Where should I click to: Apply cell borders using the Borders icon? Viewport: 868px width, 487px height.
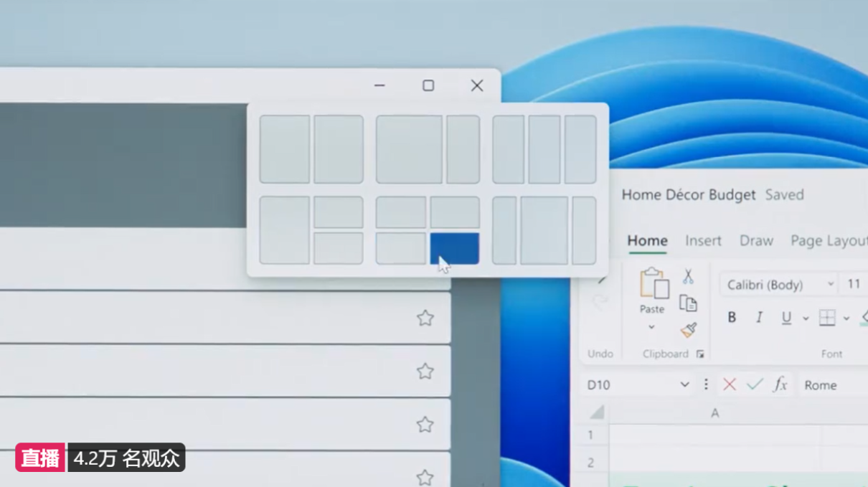coord(827,318)
